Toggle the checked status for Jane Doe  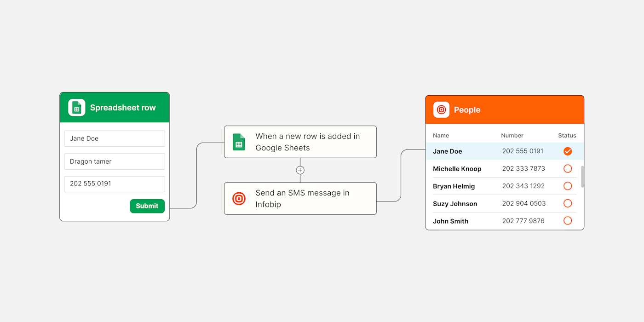pyautogui.click(x=568, y=151)
